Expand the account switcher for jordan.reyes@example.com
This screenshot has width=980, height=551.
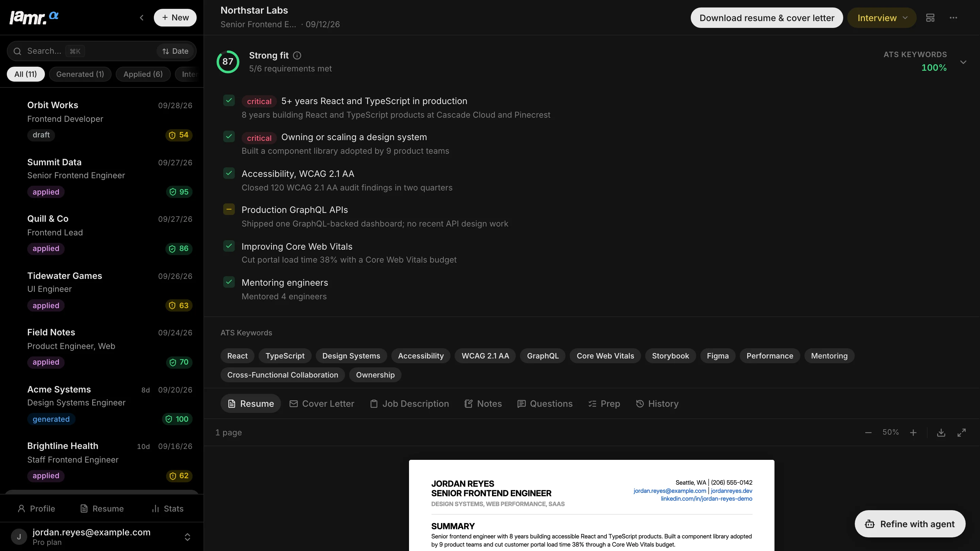(x=187, y=537)
